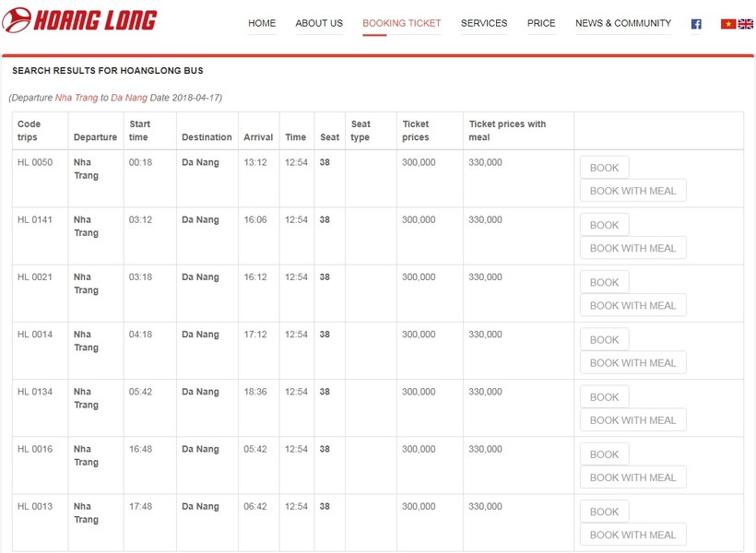Go to the HOME menu
This screenshot has height=553, width=756.
pos(262,23)
